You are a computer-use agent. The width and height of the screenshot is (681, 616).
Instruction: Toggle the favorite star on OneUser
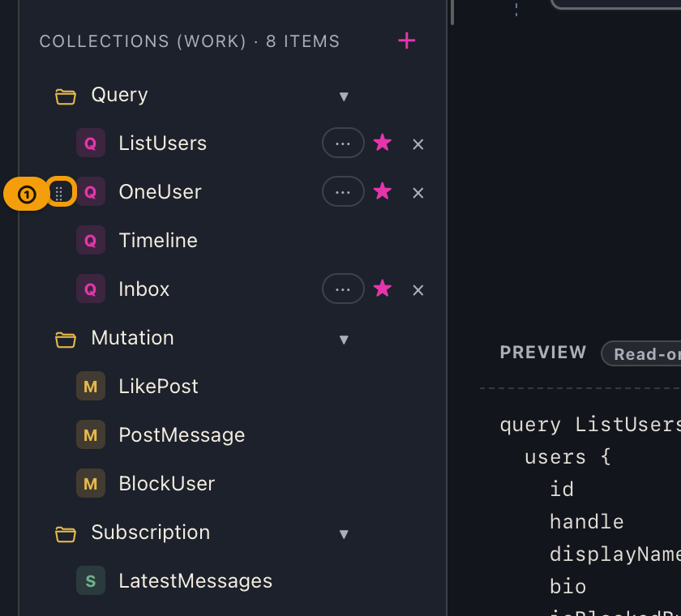383,191
